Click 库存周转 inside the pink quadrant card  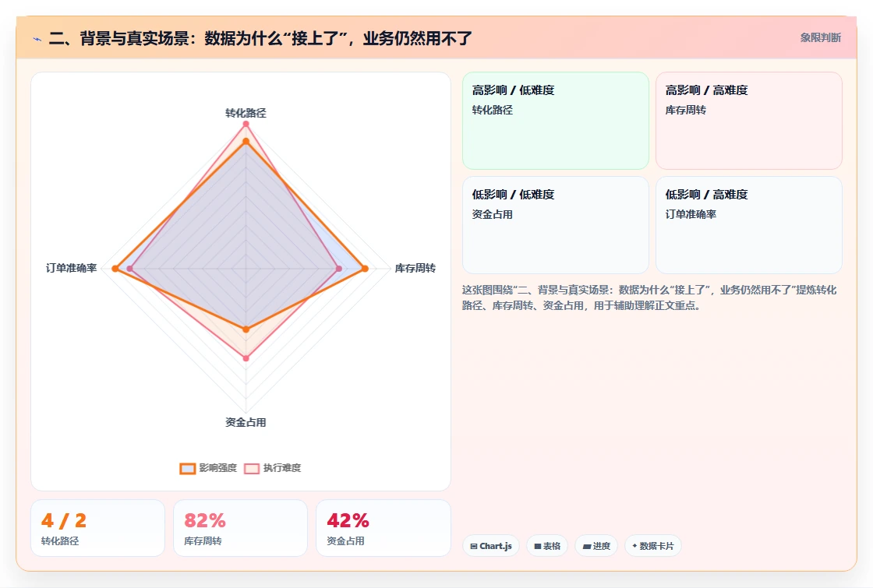[685, 110]
